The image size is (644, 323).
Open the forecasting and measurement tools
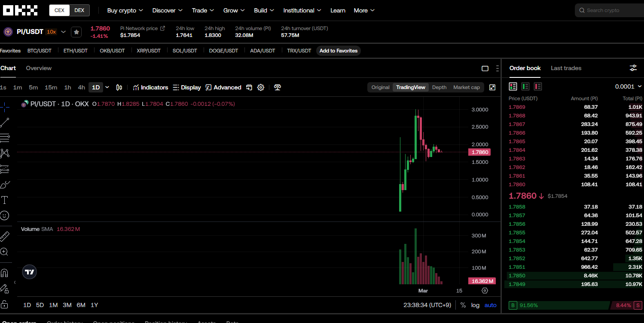[5, 169]
